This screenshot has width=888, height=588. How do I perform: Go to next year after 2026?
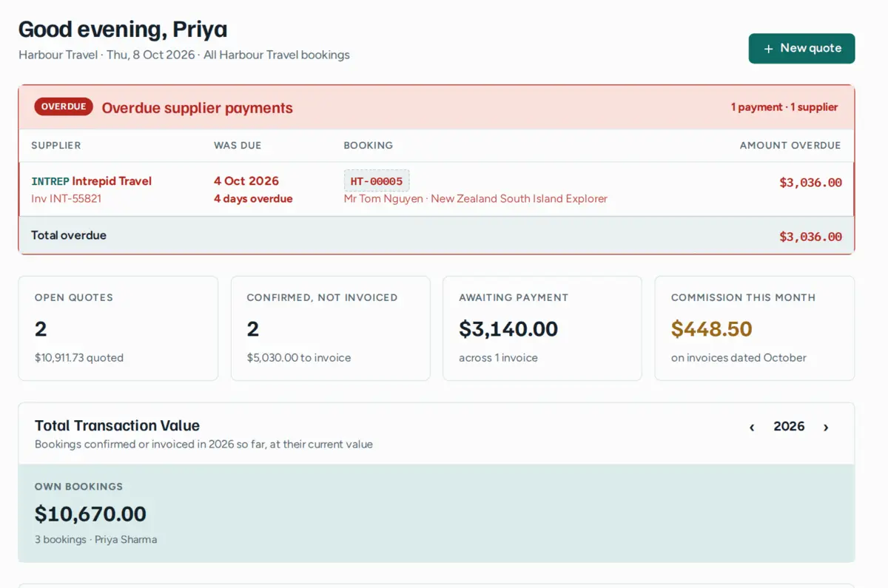826,427
